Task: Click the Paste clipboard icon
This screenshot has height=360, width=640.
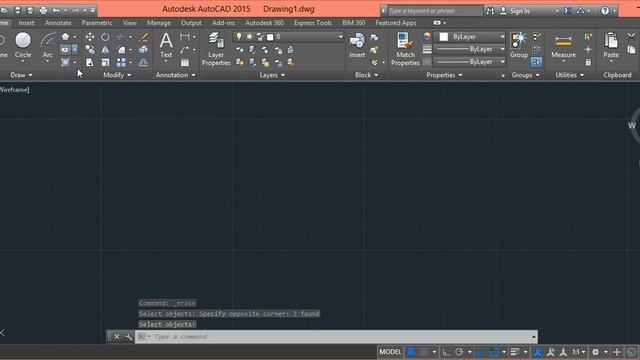Action: tap(611, 46)
